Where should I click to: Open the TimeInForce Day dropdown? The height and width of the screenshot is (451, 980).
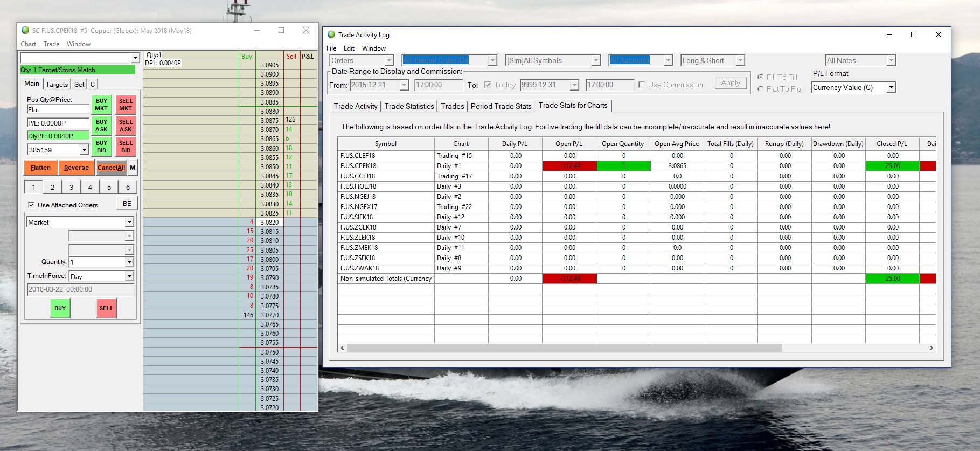(129, 276)
